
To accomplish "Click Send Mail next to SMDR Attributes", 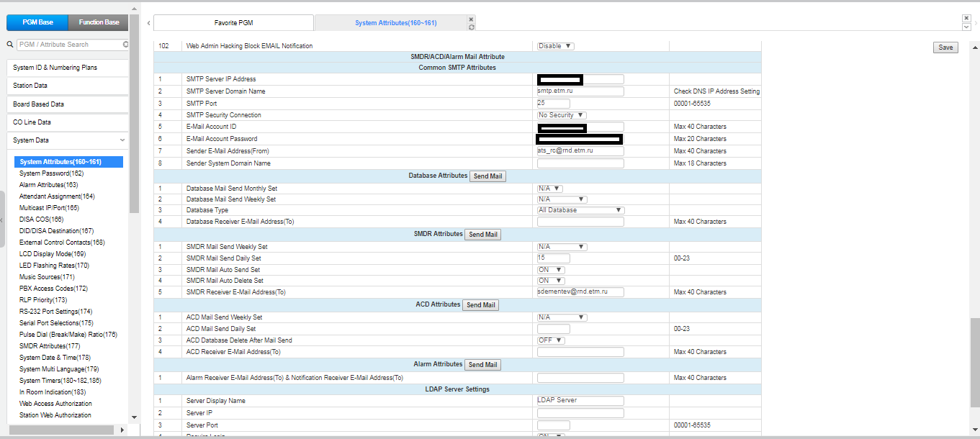I will (482, 235).
